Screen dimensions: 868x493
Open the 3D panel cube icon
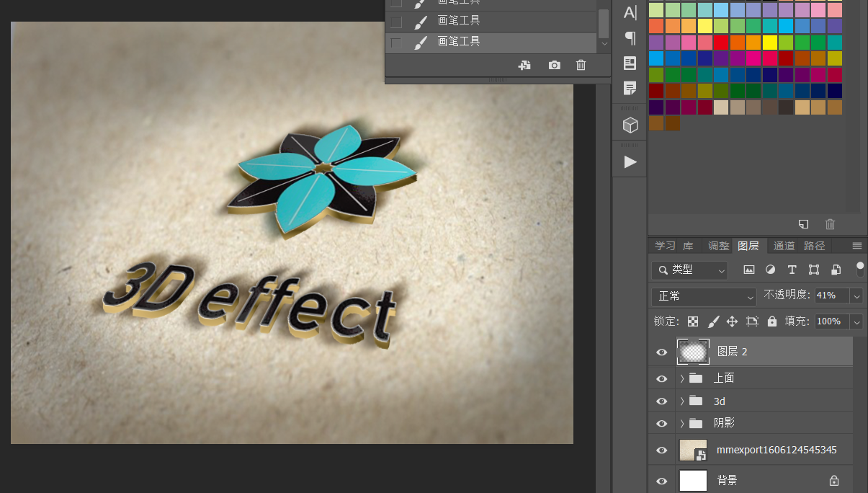(630, 125)
